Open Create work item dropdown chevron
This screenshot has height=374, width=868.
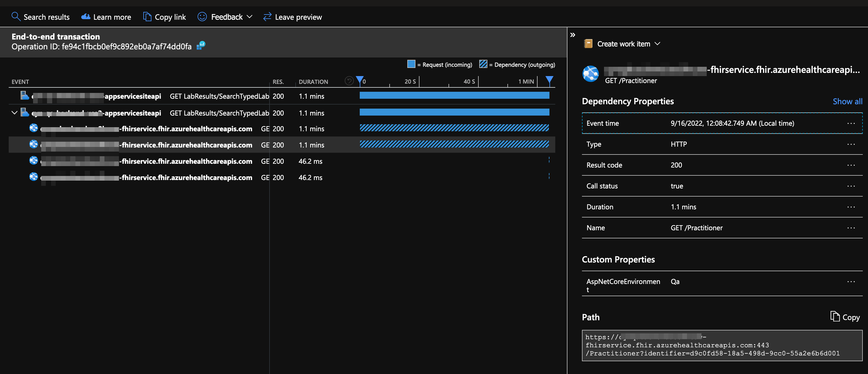(x=657, y=44)
